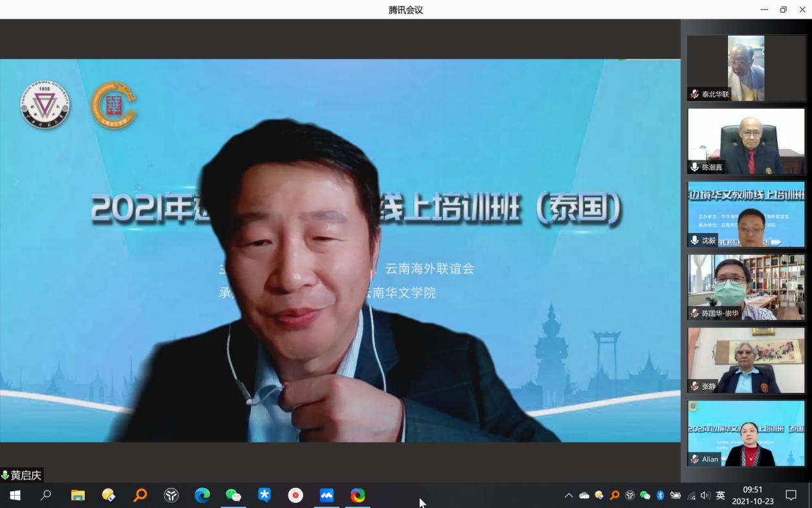The image size is (812, 508).
Task: Open the volume control in system tray
Action: (x=705, y=495)
